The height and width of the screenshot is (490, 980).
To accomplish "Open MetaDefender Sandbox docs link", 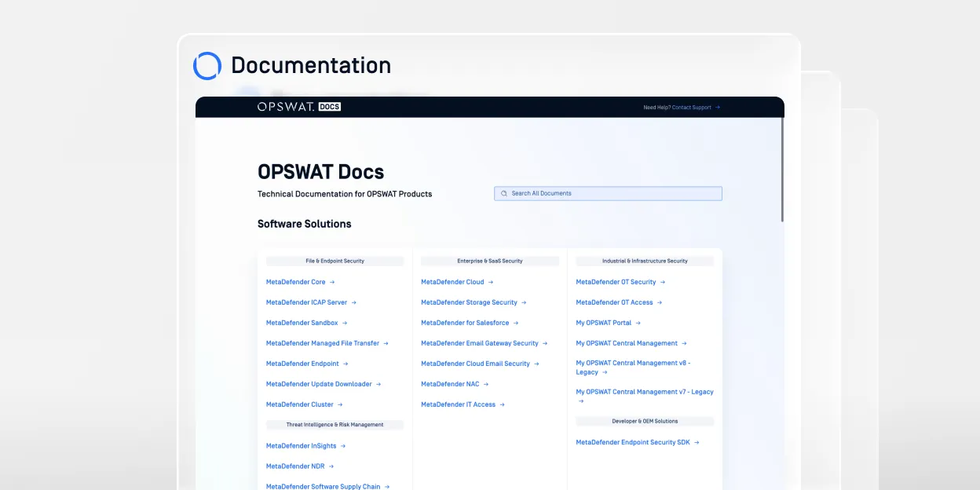I will click(x=302, y=323).
